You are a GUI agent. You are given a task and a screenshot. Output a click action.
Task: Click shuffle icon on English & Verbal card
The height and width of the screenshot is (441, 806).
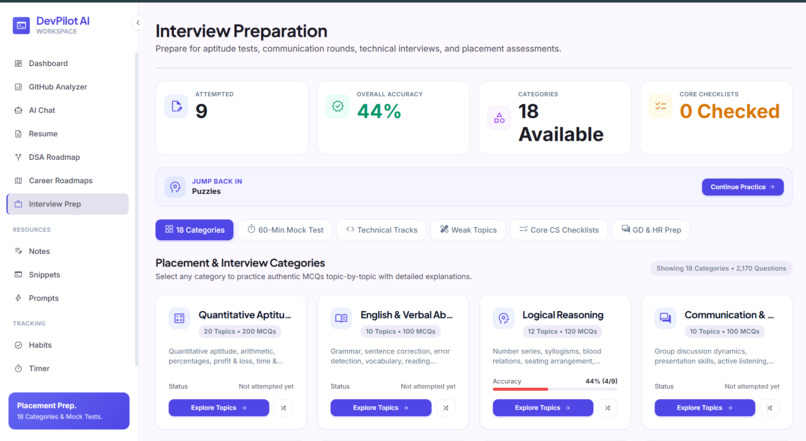pyautogui.click(x=446, y=408)
